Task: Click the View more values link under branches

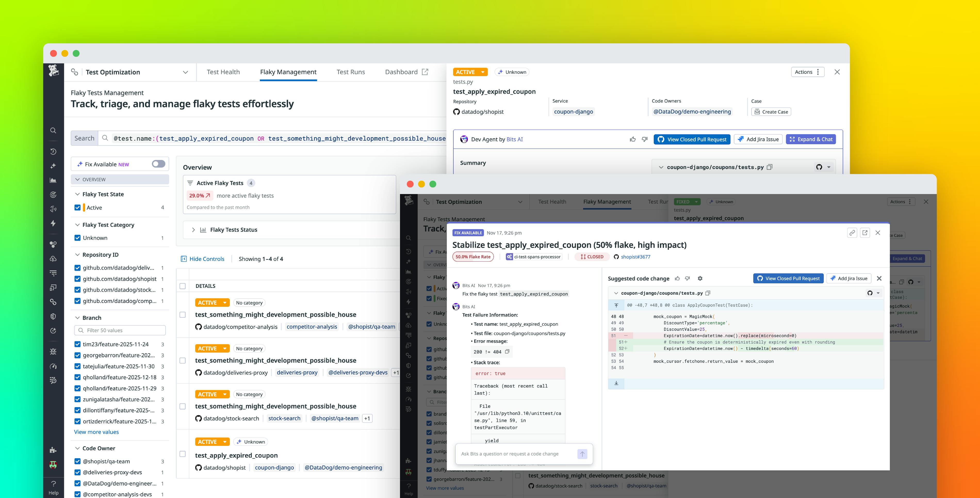Action: tap(96, 432)
